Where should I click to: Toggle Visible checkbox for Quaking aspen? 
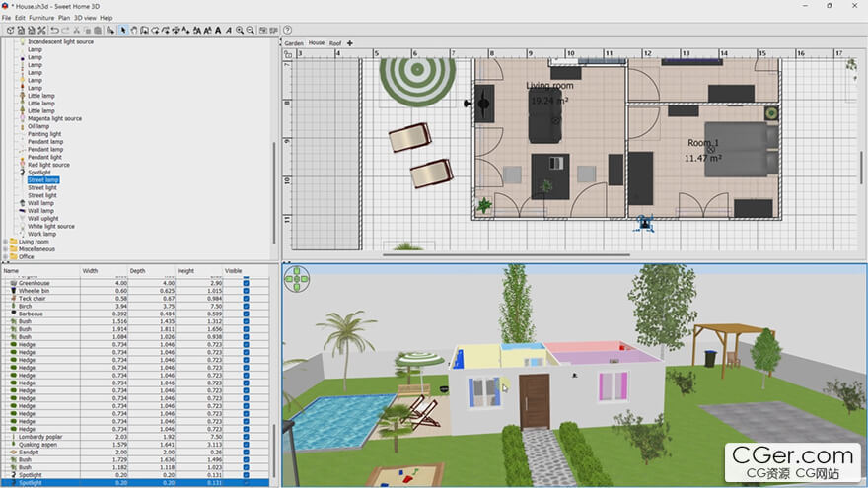point(246,445)
